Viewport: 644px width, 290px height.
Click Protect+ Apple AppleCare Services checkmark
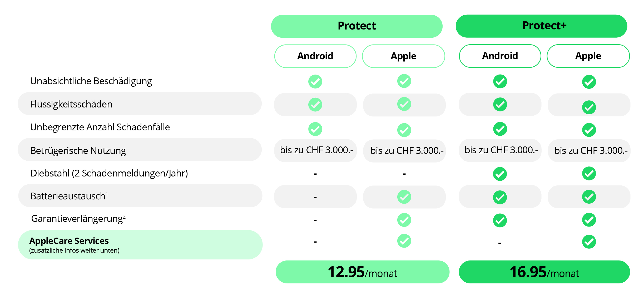589,242
